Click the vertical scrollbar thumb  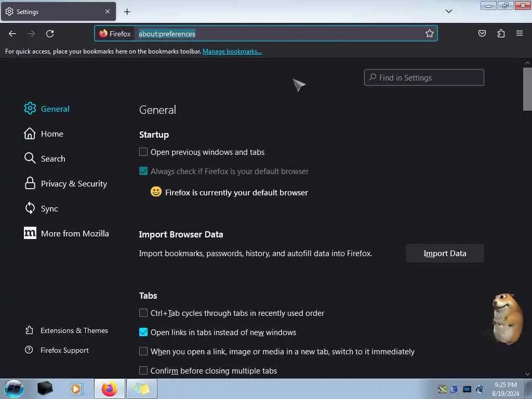pos(527,89)
